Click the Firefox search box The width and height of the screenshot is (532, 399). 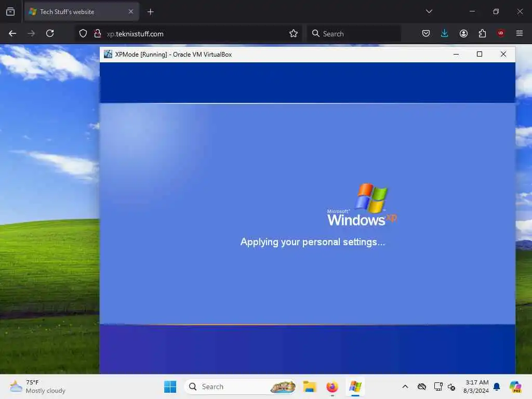pos(354,34)
